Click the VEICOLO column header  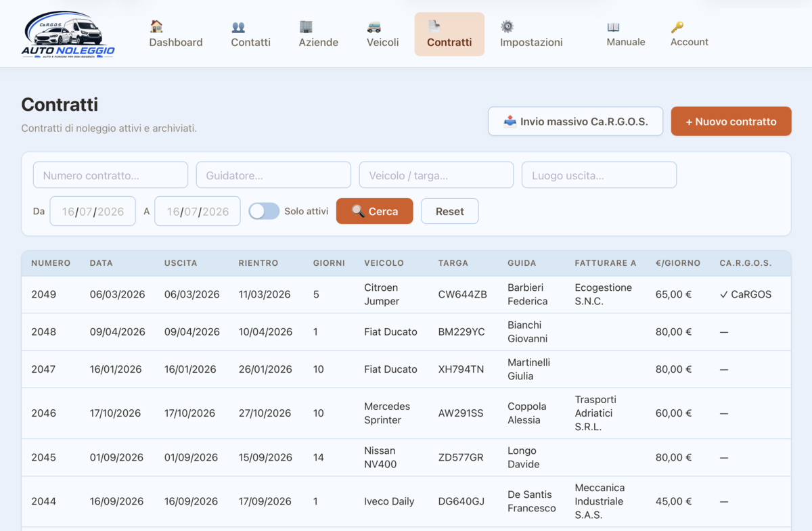point(384,263)
